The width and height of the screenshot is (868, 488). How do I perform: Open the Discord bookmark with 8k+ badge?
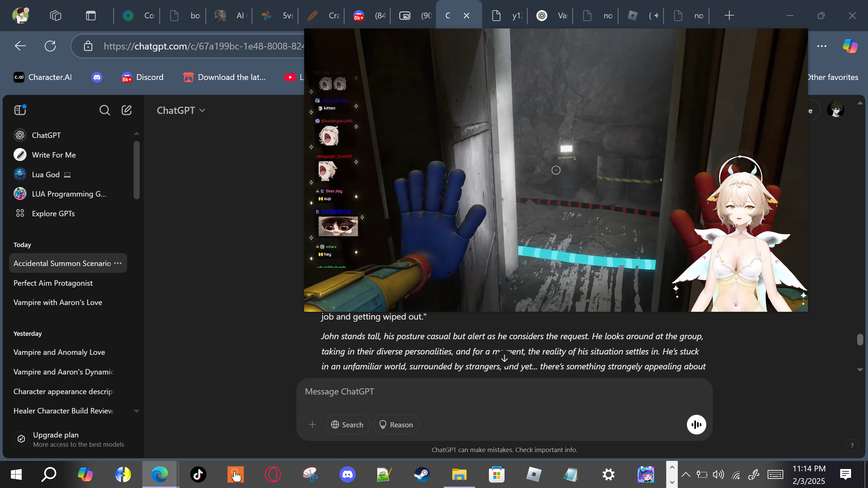[142, 77]
